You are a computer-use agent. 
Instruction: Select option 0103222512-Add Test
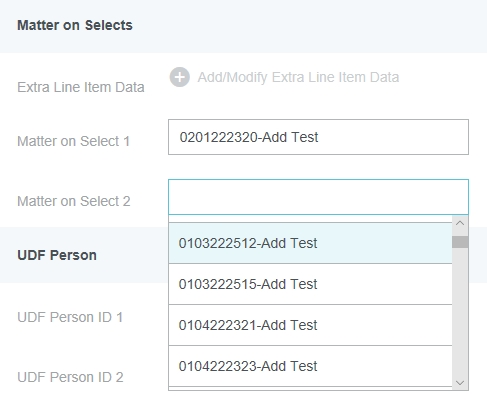pyautogui.click(x=310, y=243)
